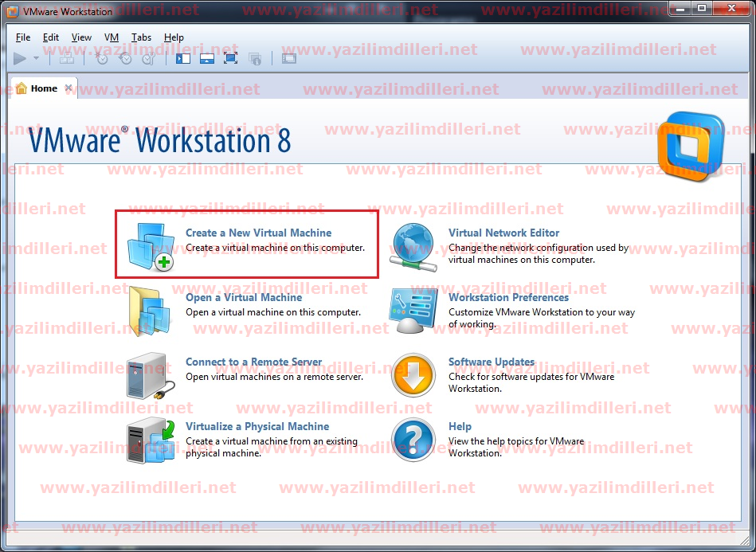Open the VM menu

click(x=112, y=37)
